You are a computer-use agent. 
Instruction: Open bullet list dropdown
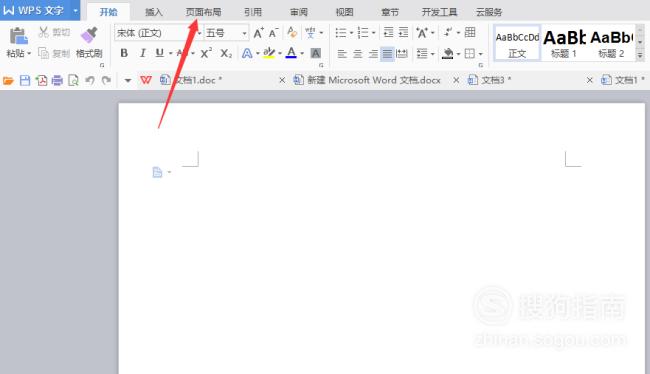(x=351, y=33)
